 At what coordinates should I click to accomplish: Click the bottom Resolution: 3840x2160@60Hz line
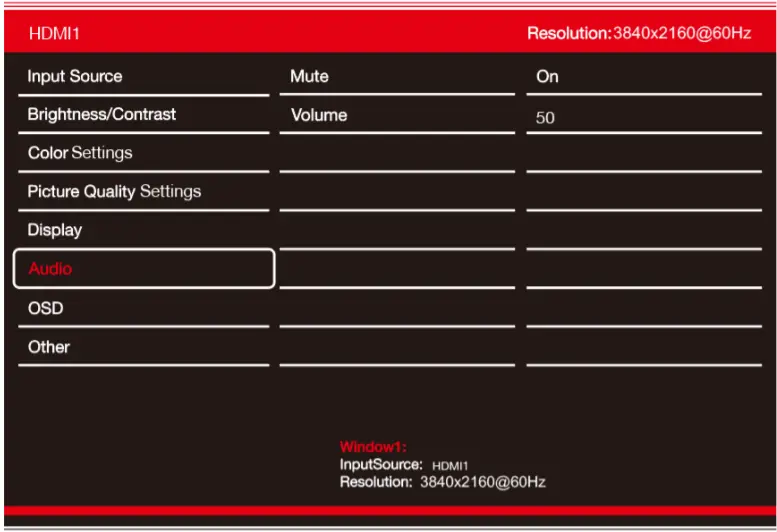[443, 482]
